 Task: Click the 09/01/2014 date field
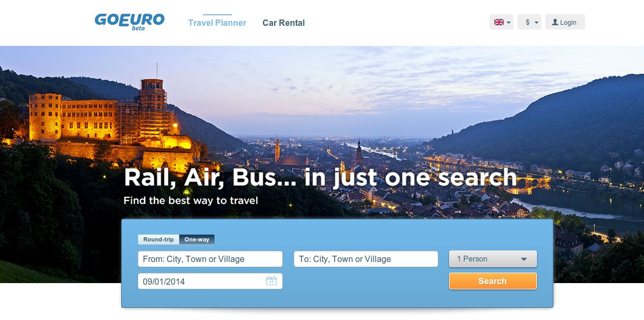(210, 281)
